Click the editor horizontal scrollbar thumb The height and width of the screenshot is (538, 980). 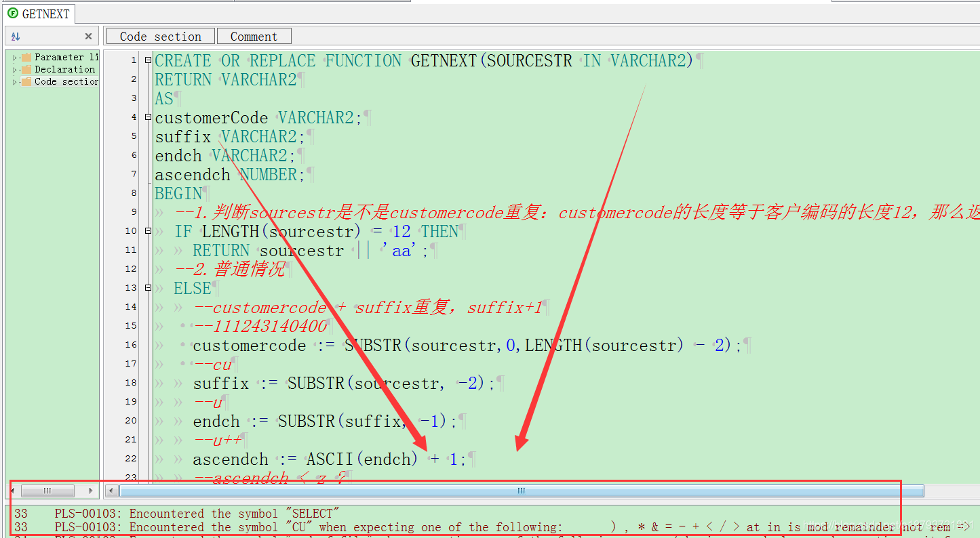click(x=522, y=491)
